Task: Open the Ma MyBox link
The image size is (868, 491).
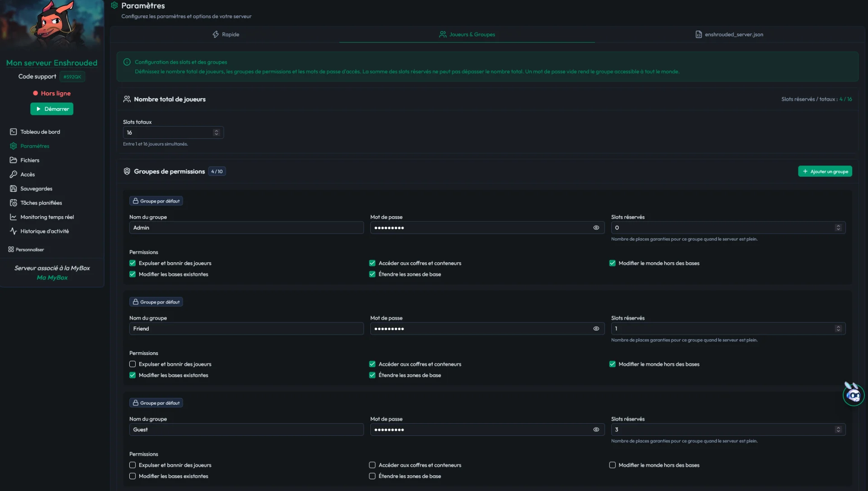Action: [52, 278]
